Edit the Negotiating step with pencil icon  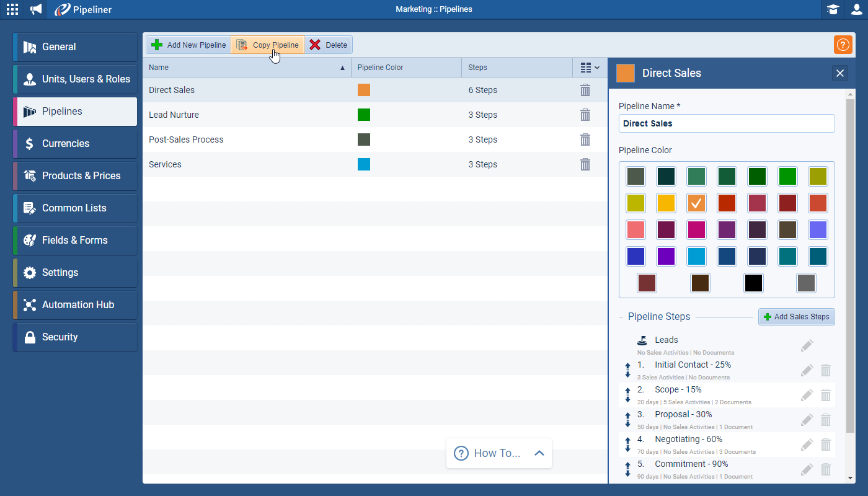(x=807, y=445)
